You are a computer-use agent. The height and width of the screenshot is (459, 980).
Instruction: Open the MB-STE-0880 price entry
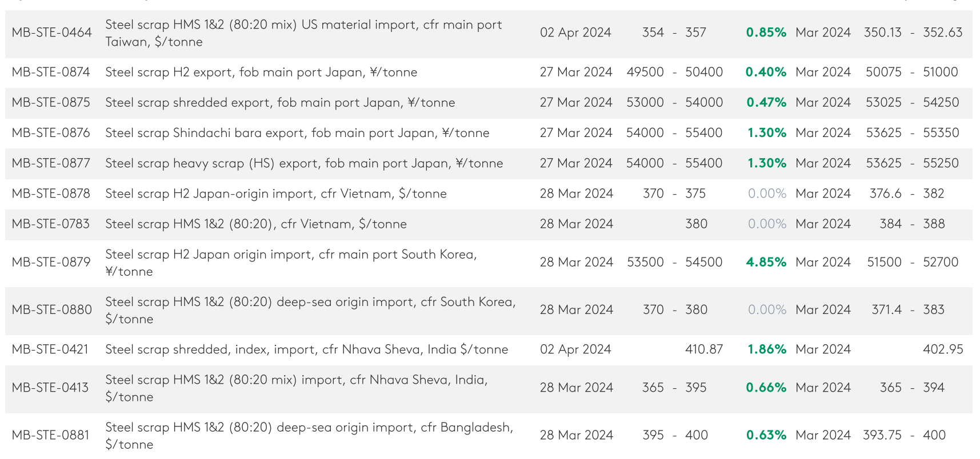pos(51,309)
